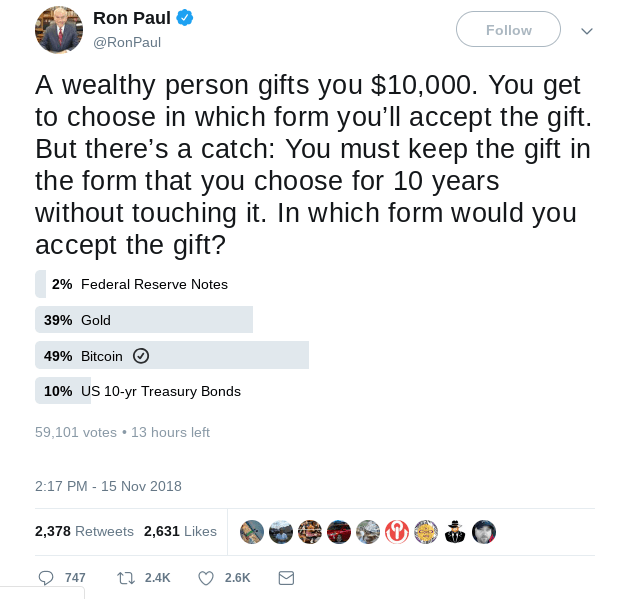Click the retweet arrows icon
Viewport: 631px width, 599px height.
126,578
